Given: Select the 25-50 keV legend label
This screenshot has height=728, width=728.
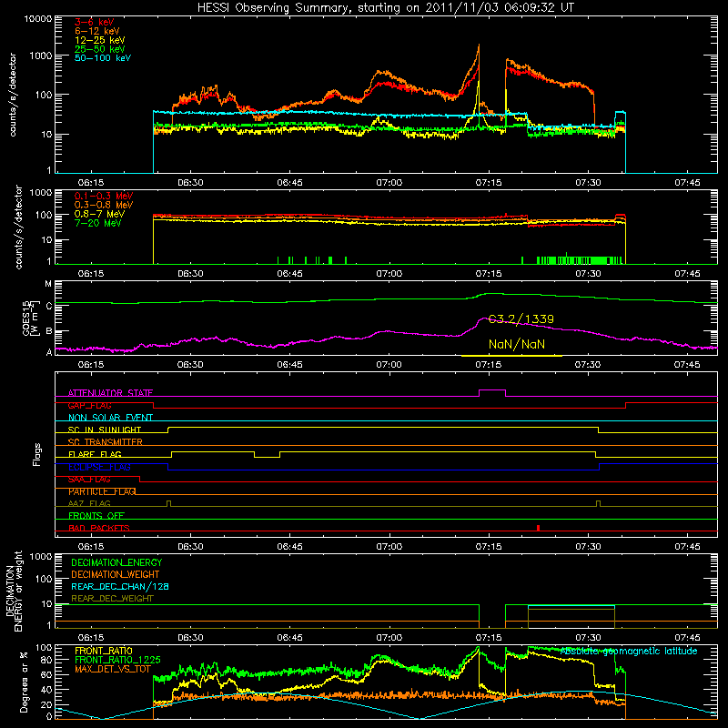Looking at the screenshot, I should (100, 49).
